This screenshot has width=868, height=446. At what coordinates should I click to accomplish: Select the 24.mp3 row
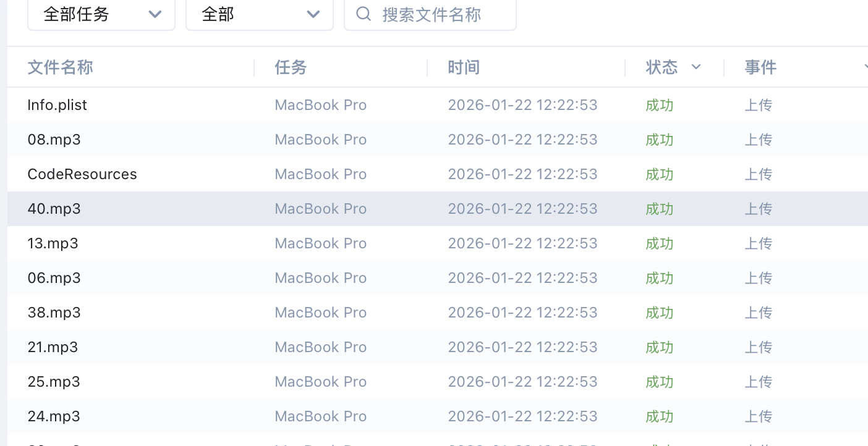pyautogui.click(x=54, y=416)
